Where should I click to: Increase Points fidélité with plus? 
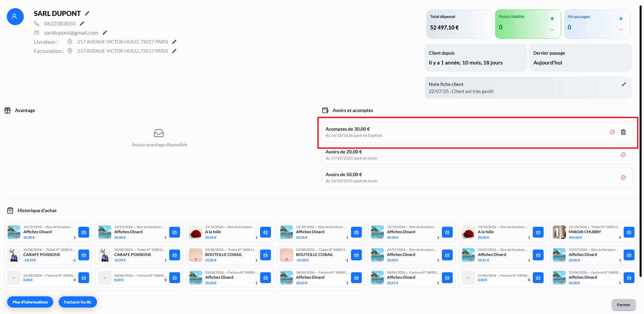tap(552, 19)
